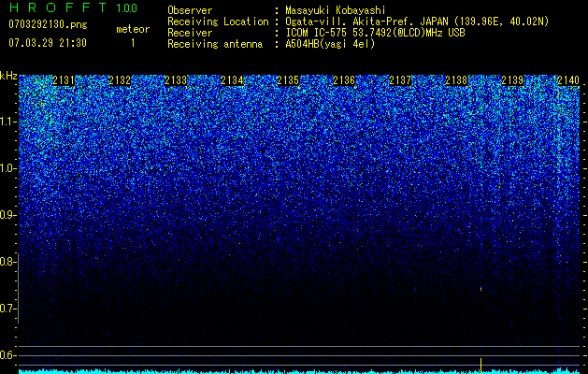Click the file name 0703292130.png

point(48,24)
